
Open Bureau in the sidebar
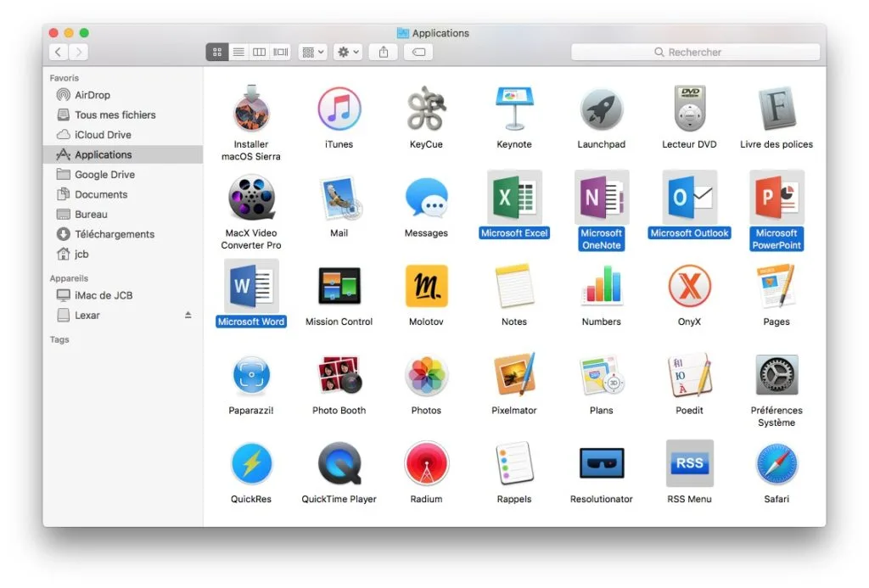[x=122, y=215]
